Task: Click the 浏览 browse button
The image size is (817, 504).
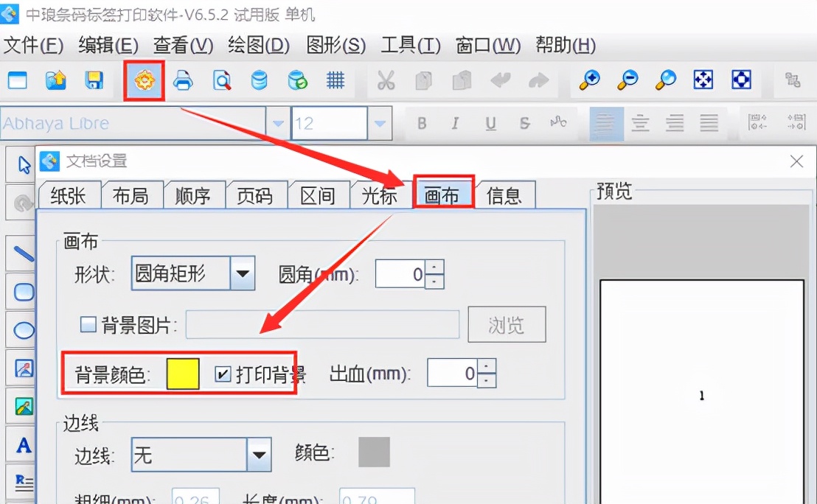Action: point(507,325)
